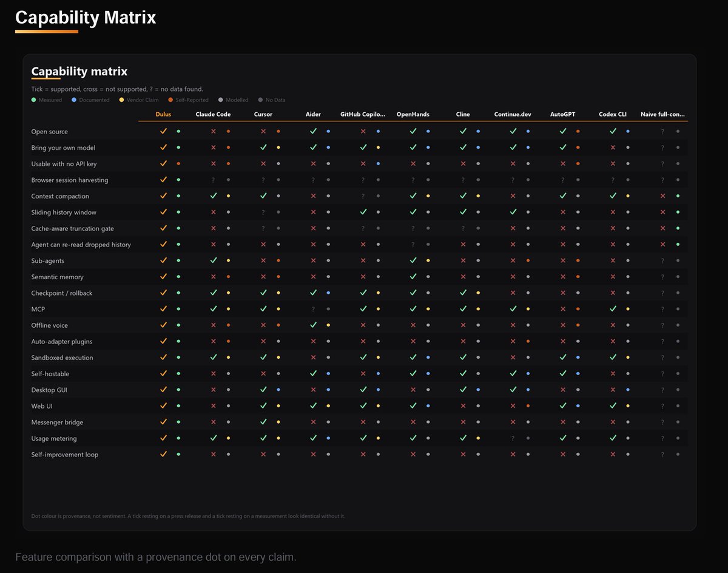Viewport: 728px width, 573px height.
Task: Click Cline tick in Checkpoint / rollback row
Action: (463, 293)
